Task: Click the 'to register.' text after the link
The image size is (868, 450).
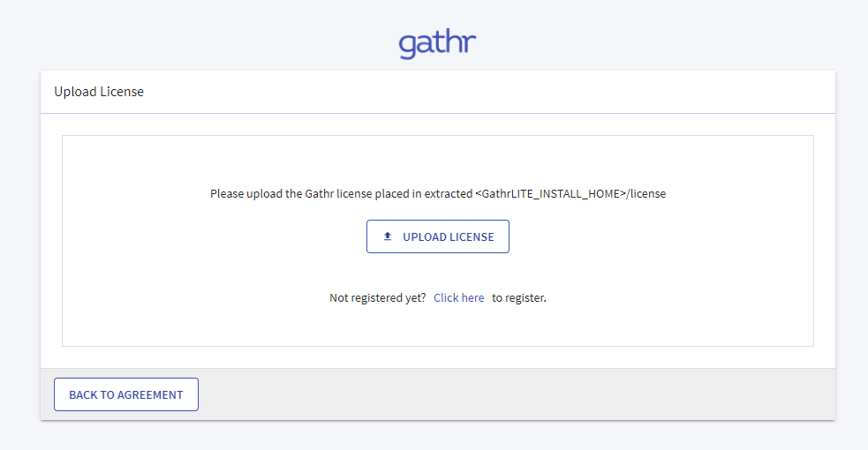Action: (519, 298)
